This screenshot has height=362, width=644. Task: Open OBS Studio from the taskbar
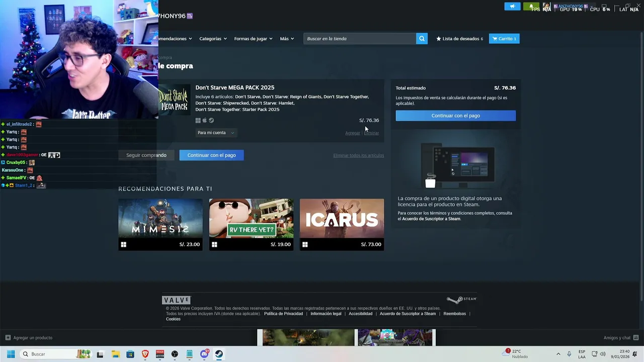tap(175, 354)
